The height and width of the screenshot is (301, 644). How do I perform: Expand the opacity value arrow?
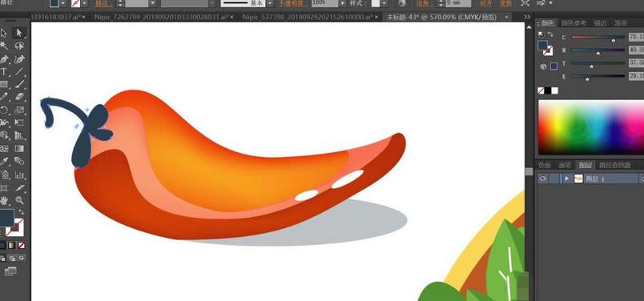pyautogui.click(x=342, y=3)
